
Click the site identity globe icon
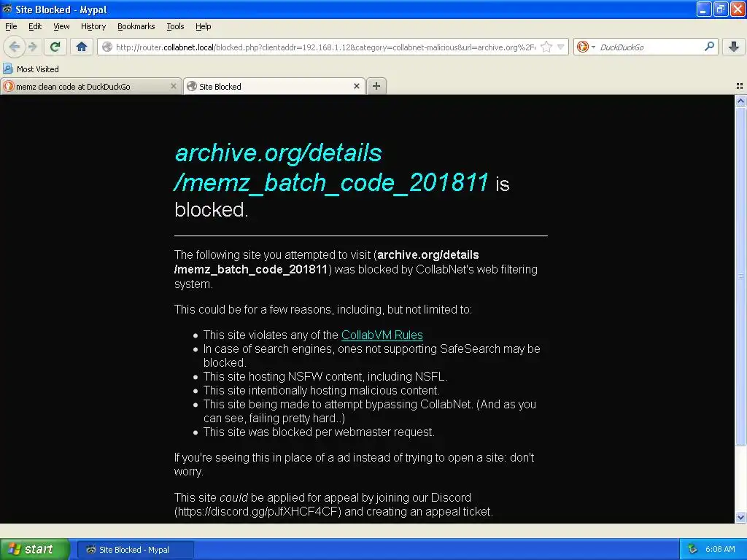coord(107,47)
